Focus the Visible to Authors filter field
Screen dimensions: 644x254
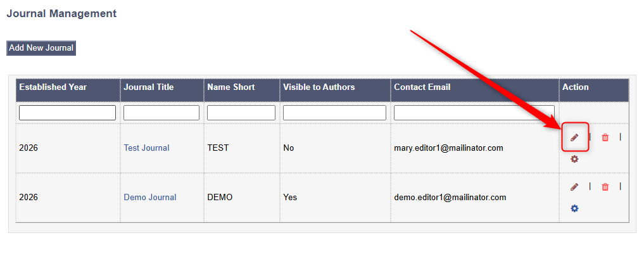tap(334, 113)
